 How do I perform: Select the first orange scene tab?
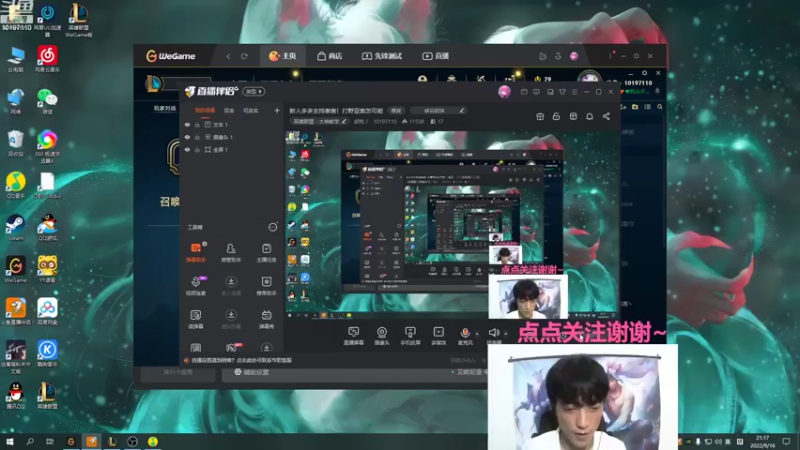pos(205,111)
